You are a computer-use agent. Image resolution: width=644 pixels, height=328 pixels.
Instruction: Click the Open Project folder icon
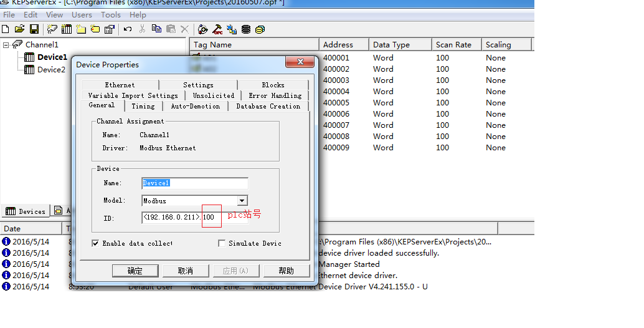[19, 29]
